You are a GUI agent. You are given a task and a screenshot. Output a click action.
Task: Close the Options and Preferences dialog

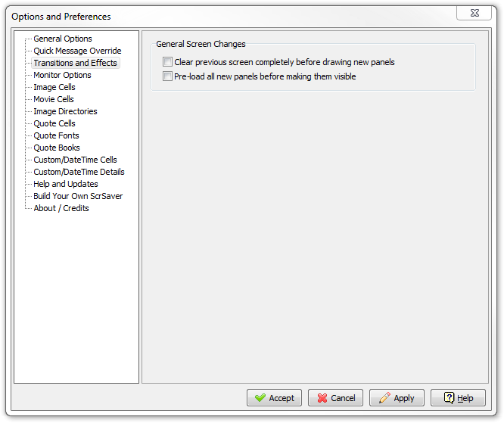474,13
